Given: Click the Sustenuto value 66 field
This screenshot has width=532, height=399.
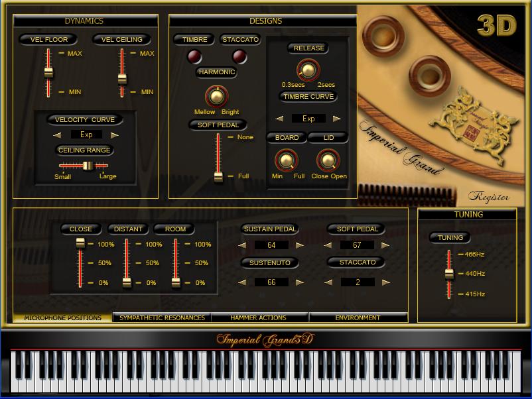Looking at the screenshot, I should click(271, 282).
